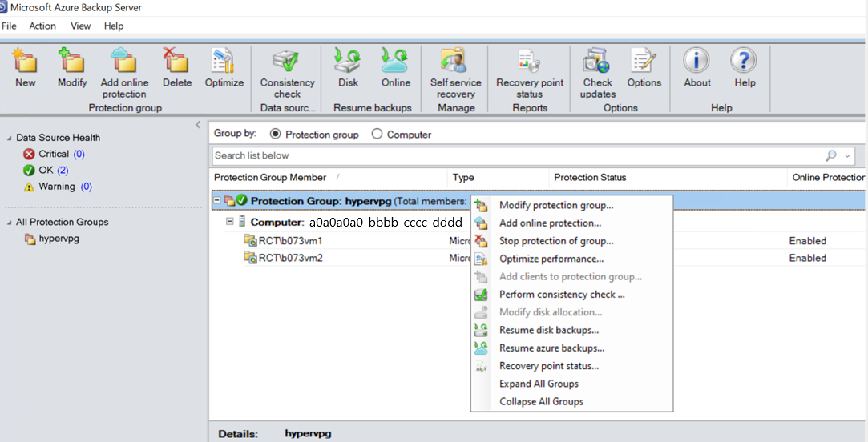The height and width of the screenshot is (442, 868).
Task: Click the Perform consistency check menu icon
Action: [x=481, y=295]
